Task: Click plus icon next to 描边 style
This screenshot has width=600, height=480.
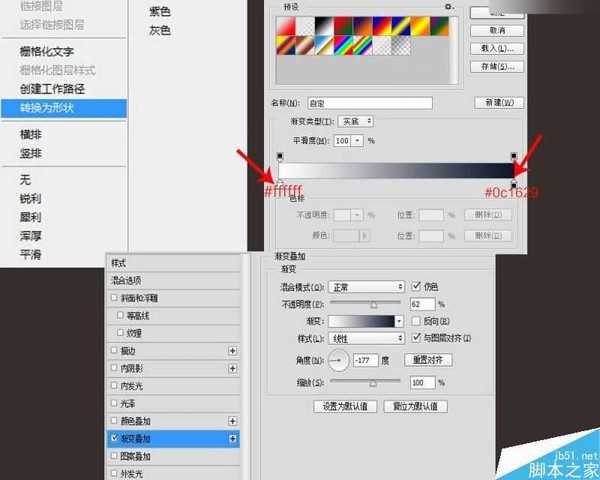Action: [233, 351]
